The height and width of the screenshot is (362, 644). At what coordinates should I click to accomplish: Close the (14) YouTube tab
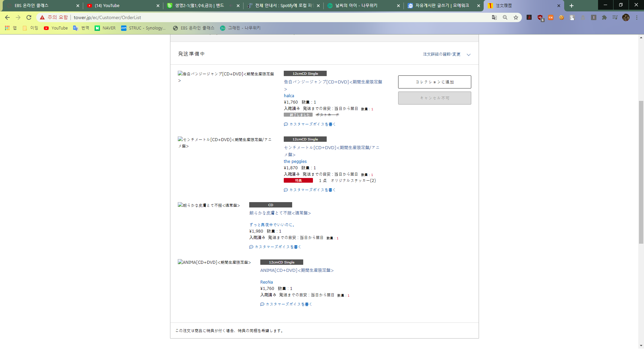point(158,6)
